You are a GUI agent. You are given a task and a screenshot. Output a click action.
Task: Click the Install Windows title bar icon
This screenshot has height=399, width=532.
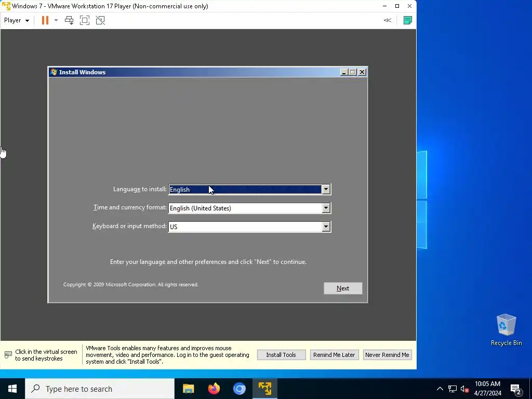[54, 72]
